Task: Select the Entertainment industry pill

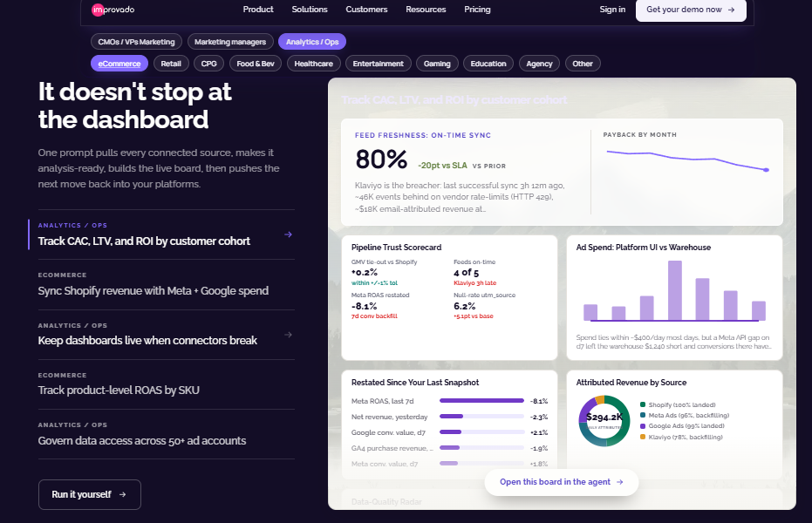Action: pos(378,64)
